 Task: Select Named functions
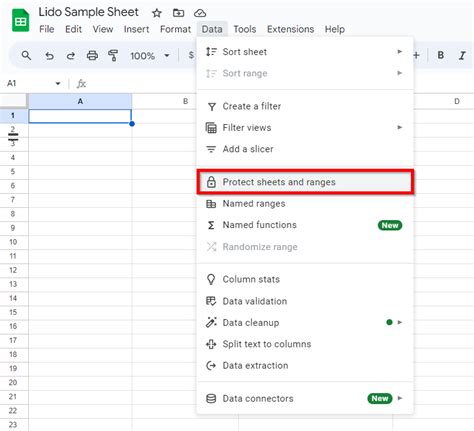[x=305, y=225]
